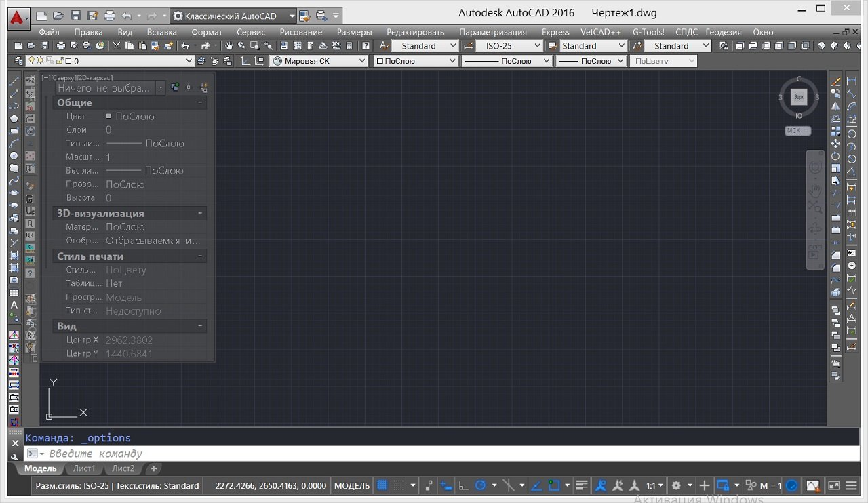
Task: Click the Quick Select icon in Properties palette
Action: (x=203, y=88)
